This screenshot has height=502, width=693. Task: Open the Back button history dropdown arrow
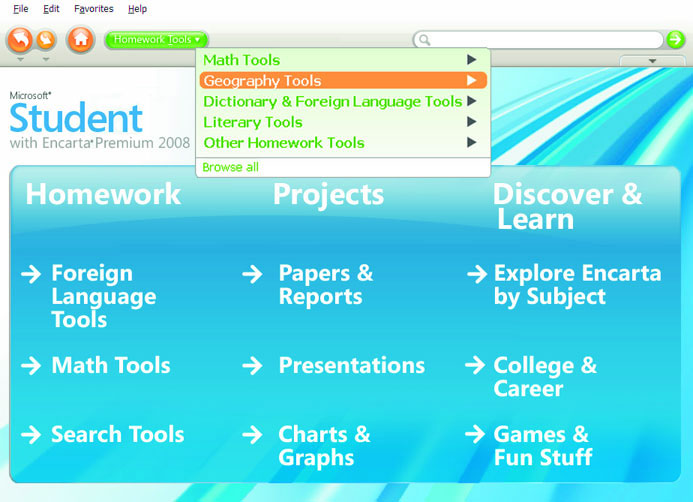click(x=20, y=59)
